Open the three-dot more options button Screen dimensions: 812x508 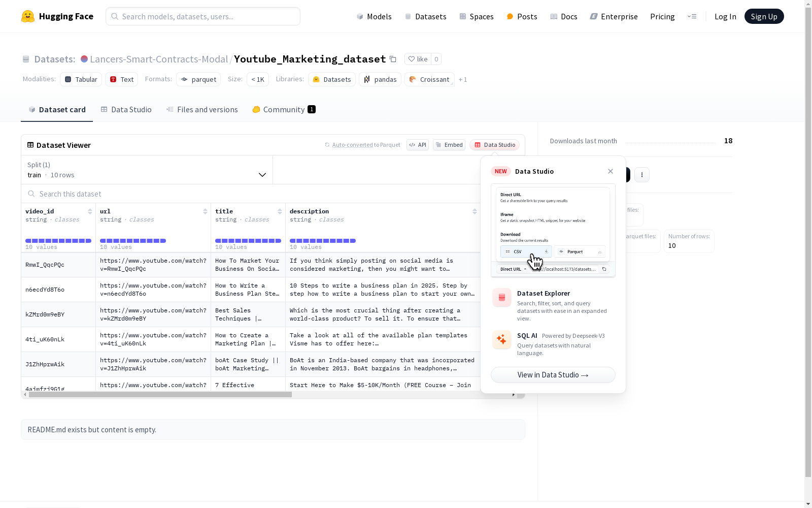click(642, 175)
